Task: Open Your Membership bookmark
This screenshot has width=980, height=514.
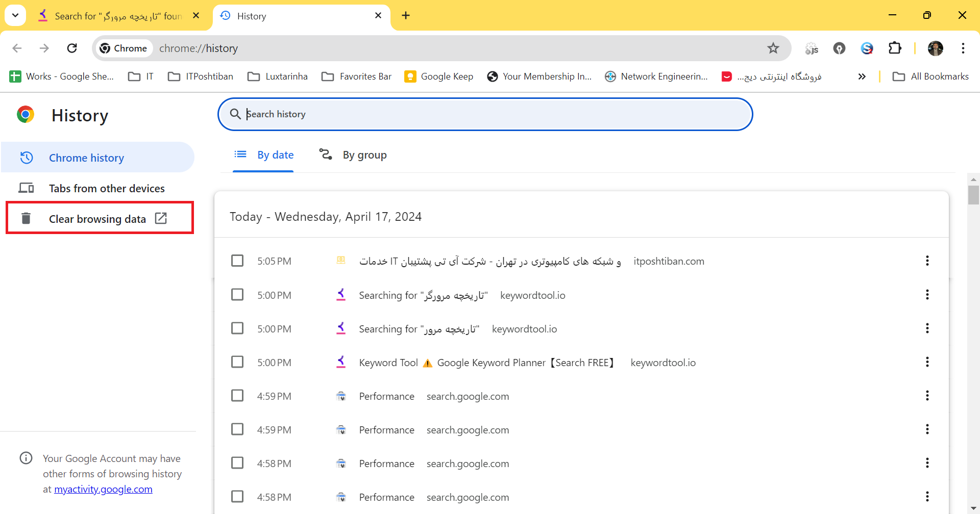Action: pyautogui.click(x=540, y=76)
